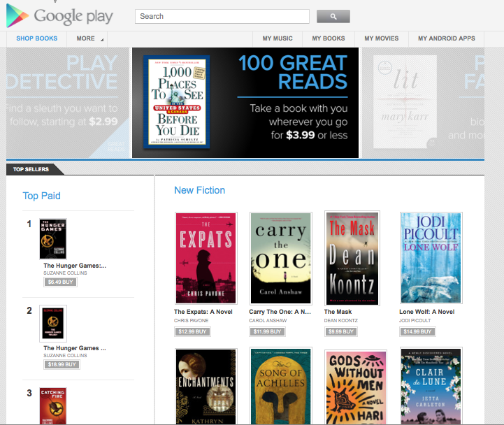Click the 1,000 Places To See book cover
Image resolution: width=504 pixels, height=425 pixels.
pos(177,101)
